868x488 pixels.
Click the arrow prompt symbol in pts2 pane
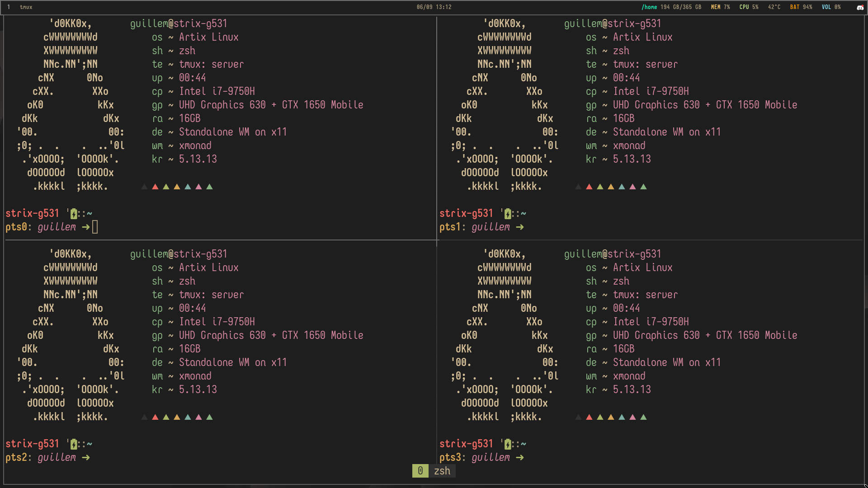pyautogui.click(x=86, y=458)
